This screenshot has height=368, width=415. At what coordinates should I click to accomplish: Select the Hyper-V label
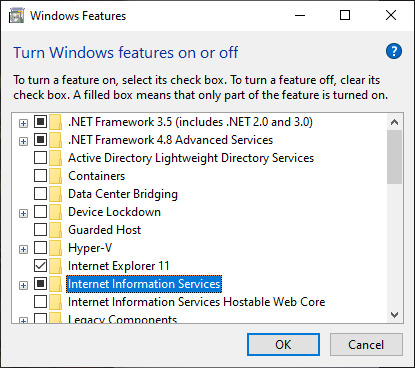[90, 248]
